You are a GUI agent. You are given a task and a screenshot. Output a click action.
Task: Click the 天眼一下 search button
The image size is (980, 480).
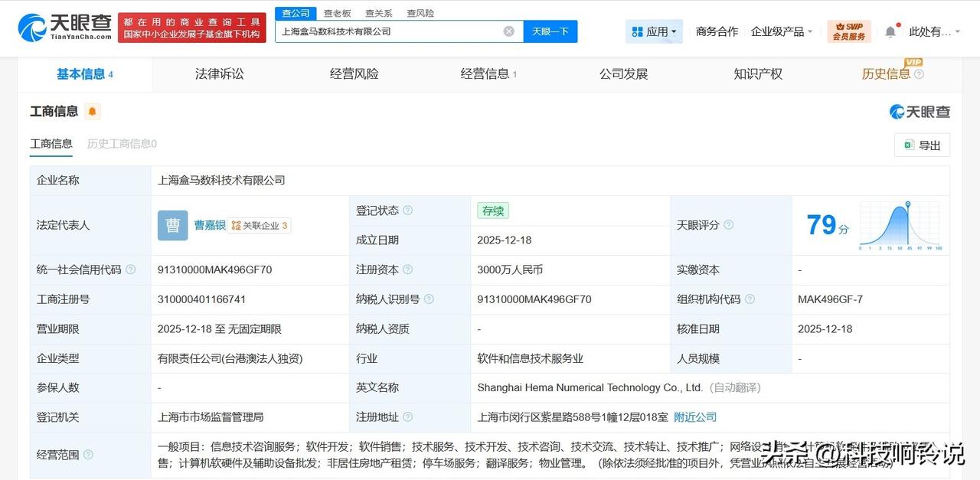(x=550, y=31)
